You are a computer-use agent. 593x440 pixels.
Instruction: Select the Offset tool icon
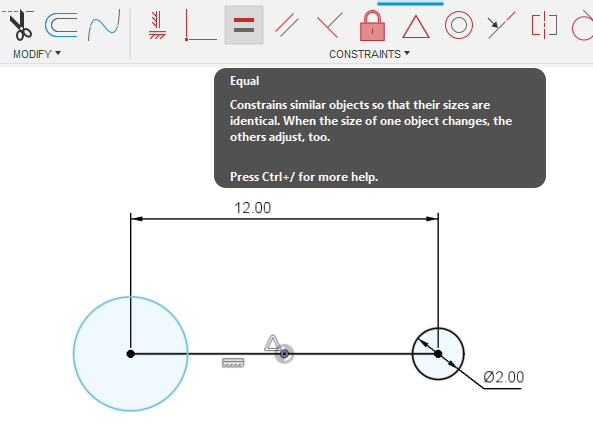(61, 25)
